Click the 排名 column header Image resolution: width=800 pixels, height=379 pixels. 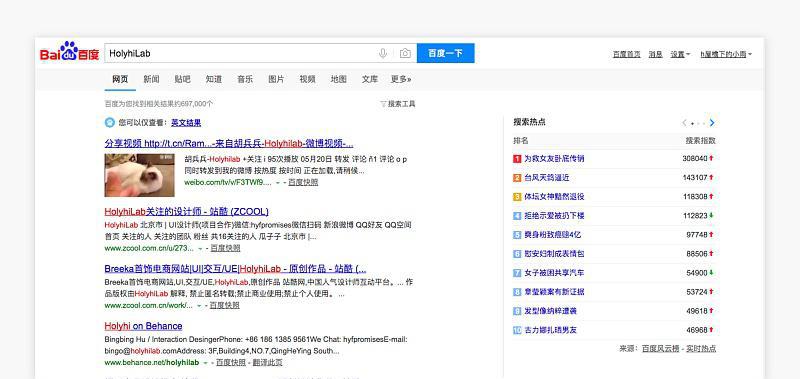pos(520,141)
